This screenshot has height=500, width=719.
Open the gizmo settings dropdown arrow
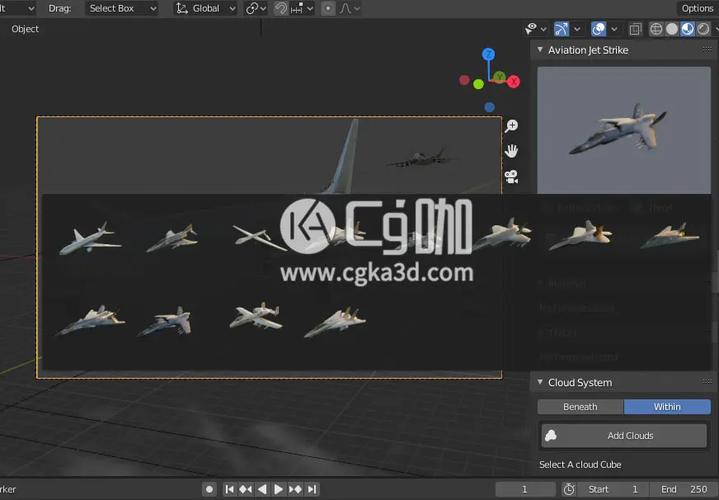(577, 29)
